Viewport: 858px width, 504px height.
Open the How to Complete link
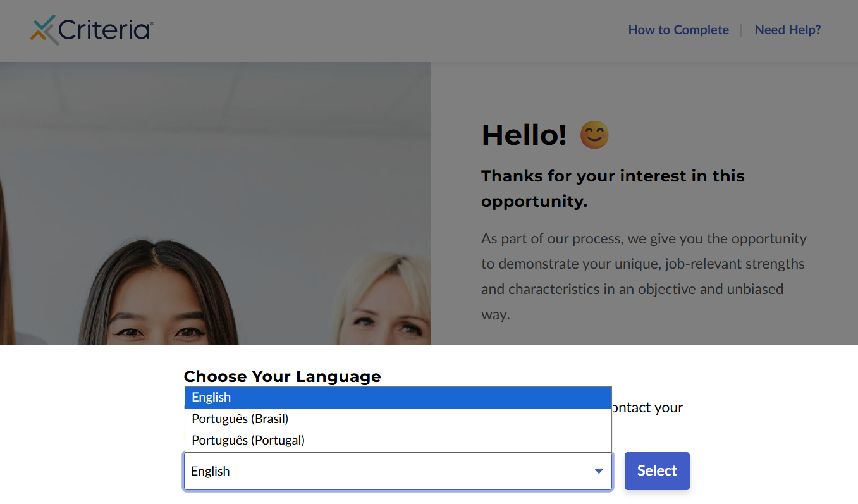678,30
